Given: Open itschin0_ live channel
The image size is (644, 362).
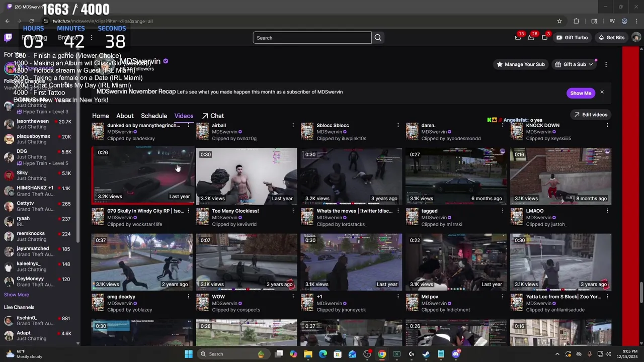Looking at the screenshot, I should (39, 321).
